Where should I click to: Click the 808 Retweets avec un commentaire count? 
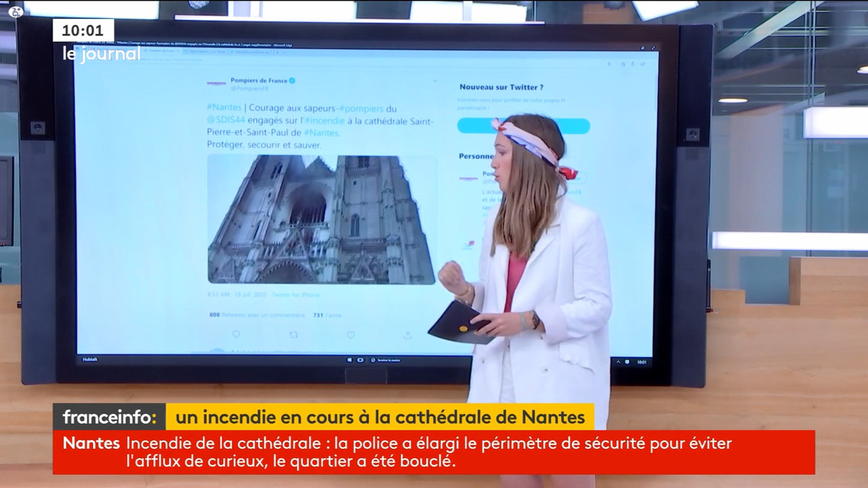point(257,315)
